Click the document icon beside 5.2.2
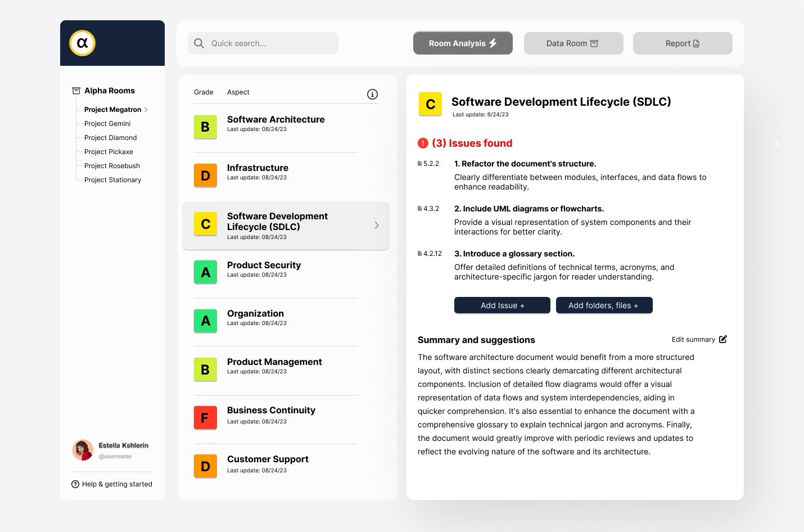Viewport: 804px width, 532px height. tap(419, 164)
